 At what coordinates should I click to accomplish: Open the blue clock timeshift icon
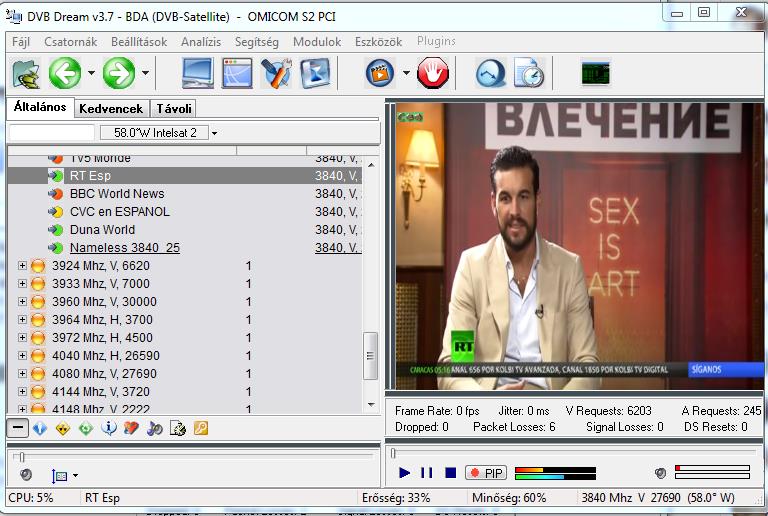490,73
